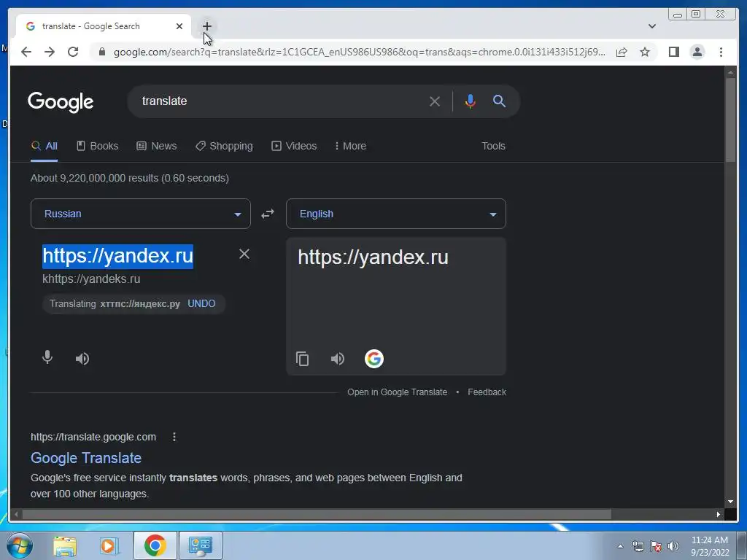This screenshot has width=747, height=560.
Task: Open the result options three-dot menu
Action: pyautogui.click(x=174, y=437)
